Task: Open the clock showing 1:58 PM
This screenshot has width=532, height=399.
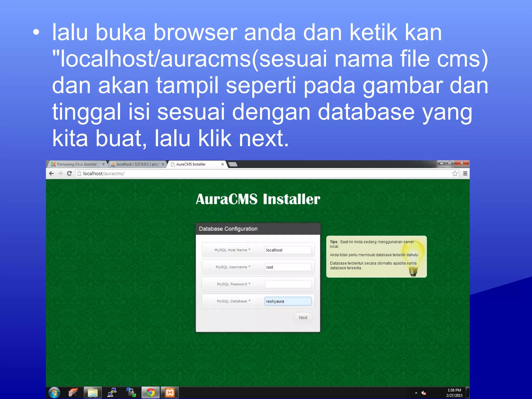Action: pos(454,393)
